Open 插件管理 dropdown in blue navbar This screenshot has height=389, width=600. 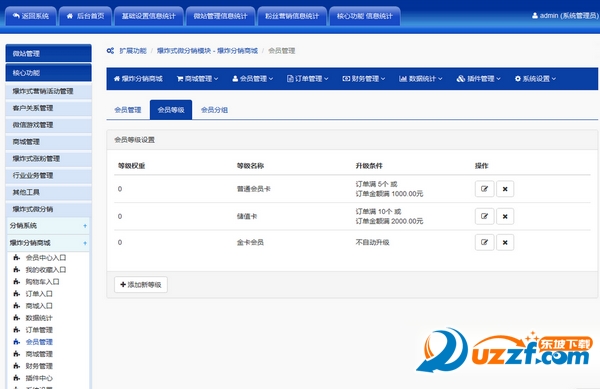tap(479, 79)
